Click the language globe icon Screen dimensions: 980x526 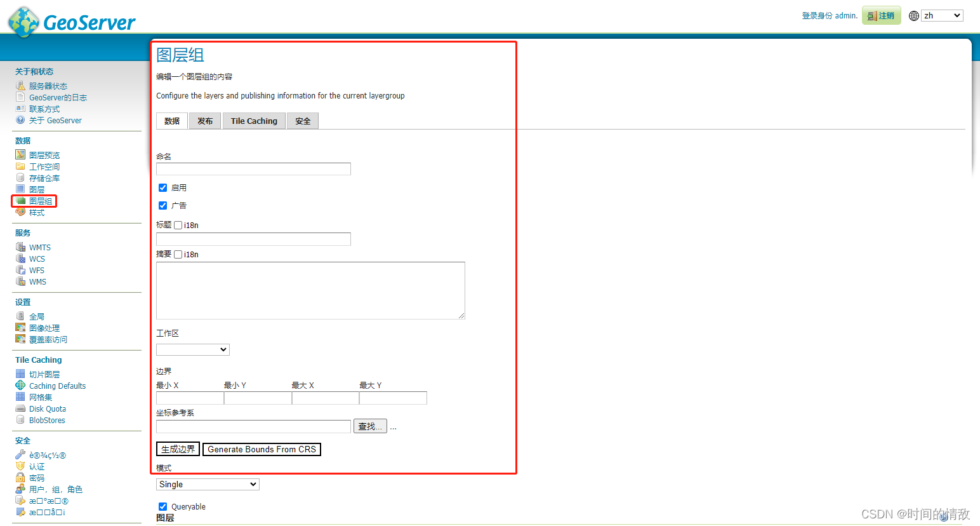coord(914,16)
